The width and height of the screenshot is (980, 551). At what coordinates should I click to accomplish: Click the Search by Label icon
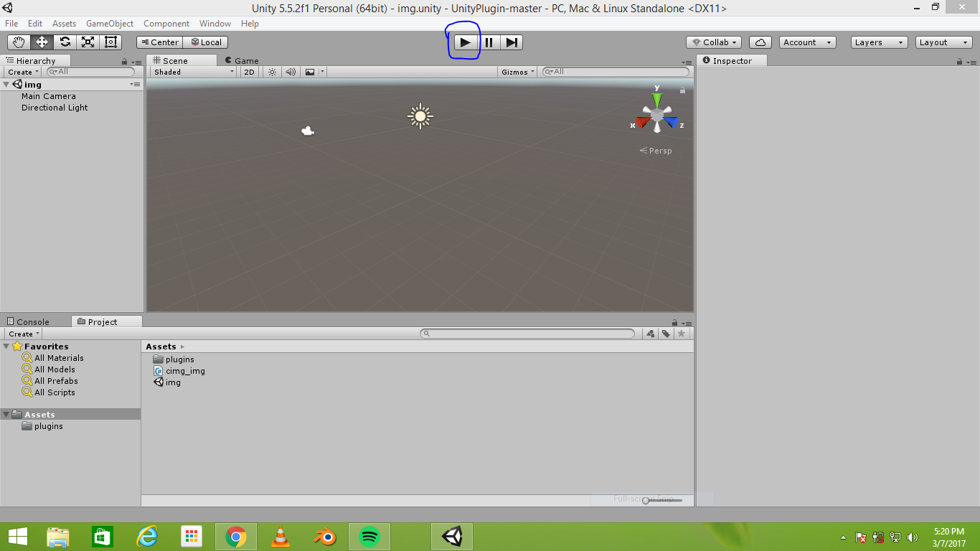coord(666,334)
